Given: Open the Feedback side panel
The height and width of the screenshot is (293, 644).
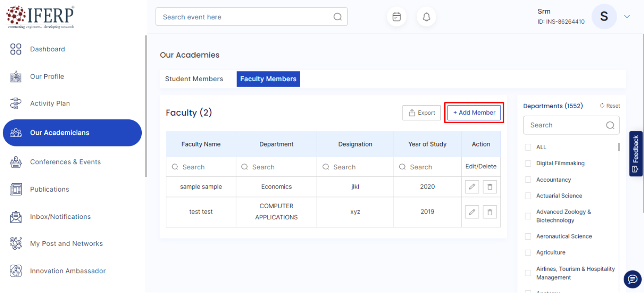Looking at the screenshot, I should point(636,154).
